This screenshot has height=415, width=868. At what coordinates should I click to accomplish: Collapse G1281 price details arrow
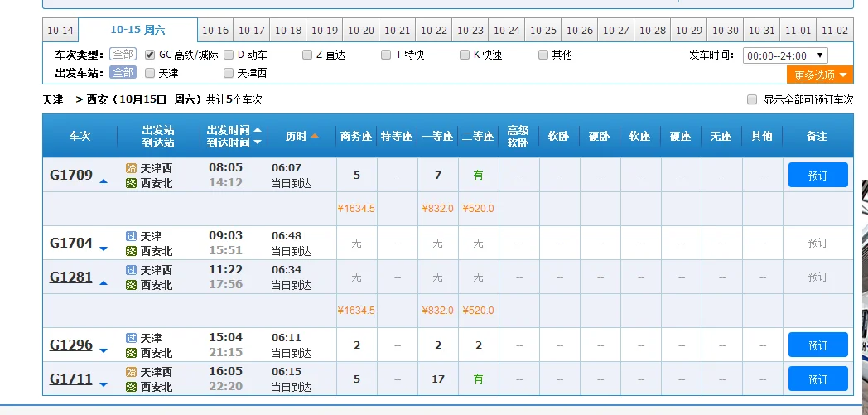104,282
